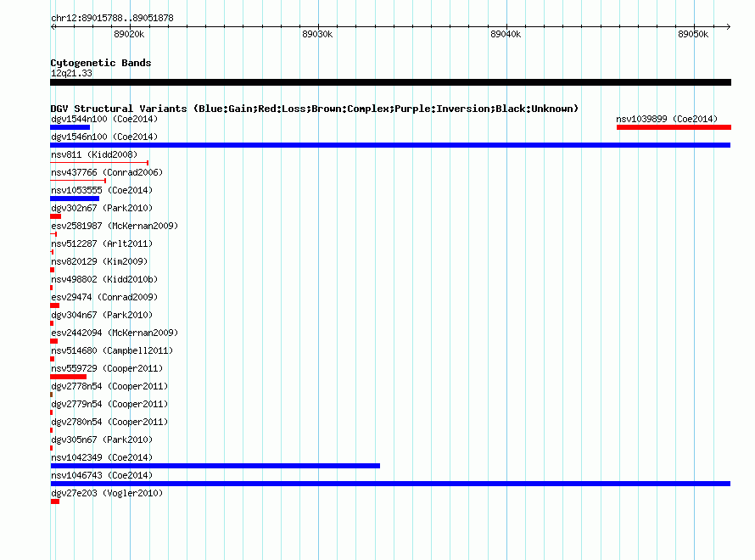Viewport: 755px width, 560px height.
Task: Click the thin red nsv437766 loss line
Action: 78,181
